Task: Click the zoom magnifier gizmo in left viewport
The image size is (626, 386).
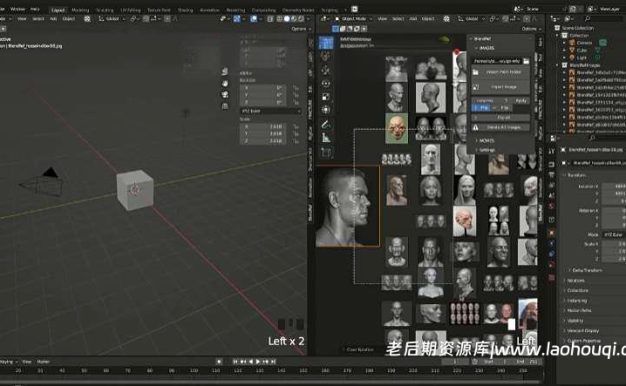Action: [x=225, y=72]
